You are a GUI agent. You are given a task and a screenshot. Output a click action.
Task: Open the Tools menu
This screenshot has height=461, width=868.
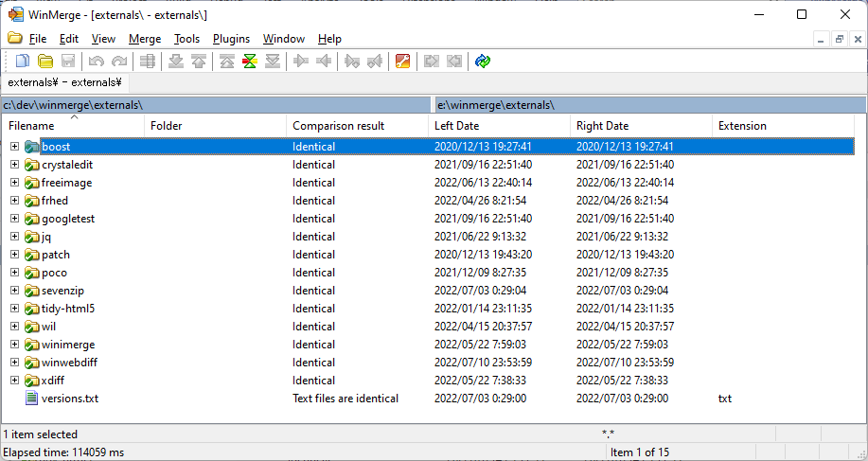(187, 39)
